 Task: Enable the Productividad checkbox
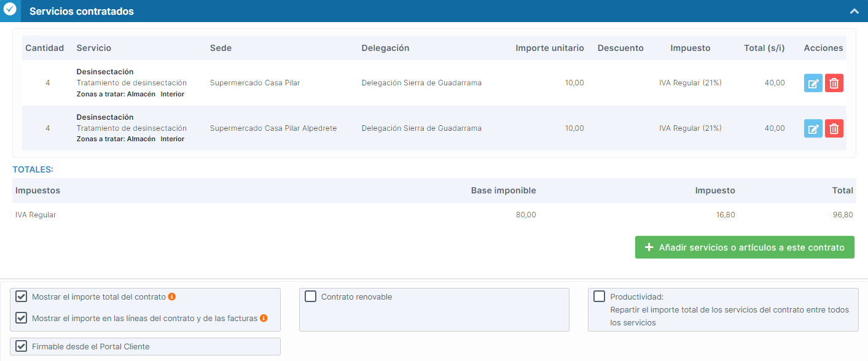tap(599, 297)
